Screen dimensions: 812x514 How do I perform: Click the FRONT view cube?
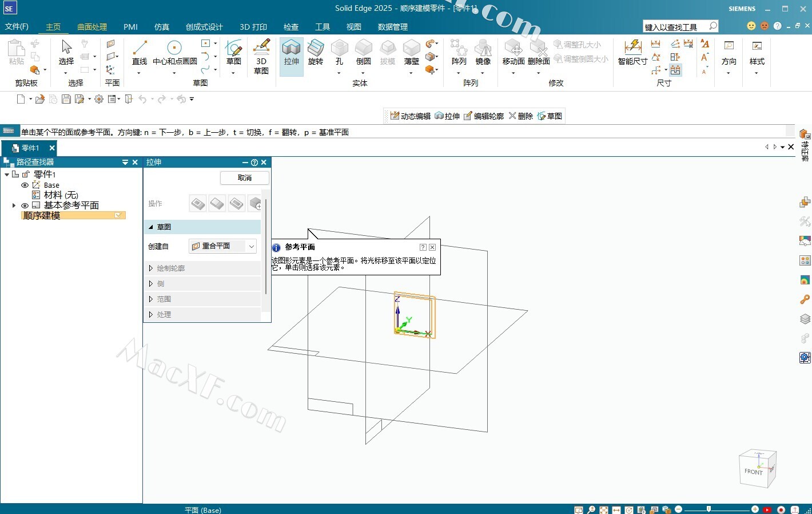click(x=757, y=469)
